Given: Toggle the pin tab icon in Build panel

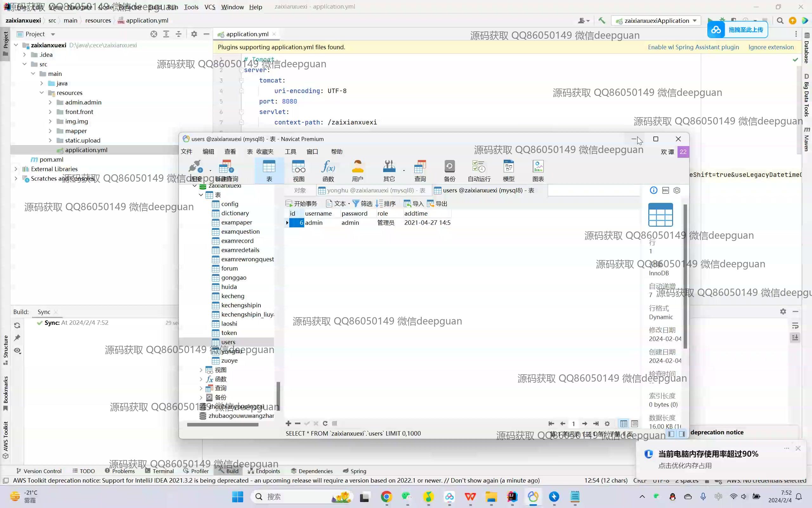Looking at the screenshot, I should [x=17, y=338].
